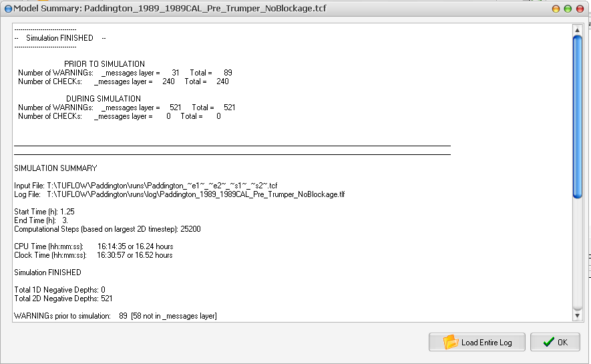Click the blue vertical scrollbar thumb
This screenshot has width=591, height=364.
pyautogui.click(x=578, y=117)
